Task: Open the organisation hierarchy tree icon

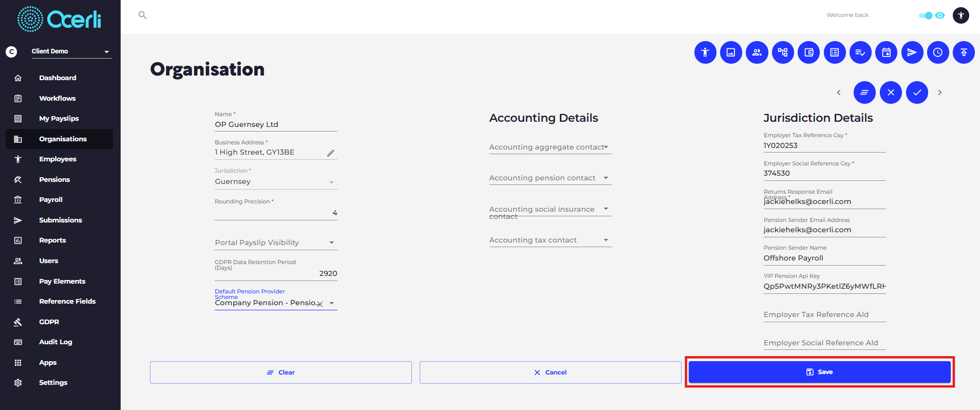Action: point(783,52)
